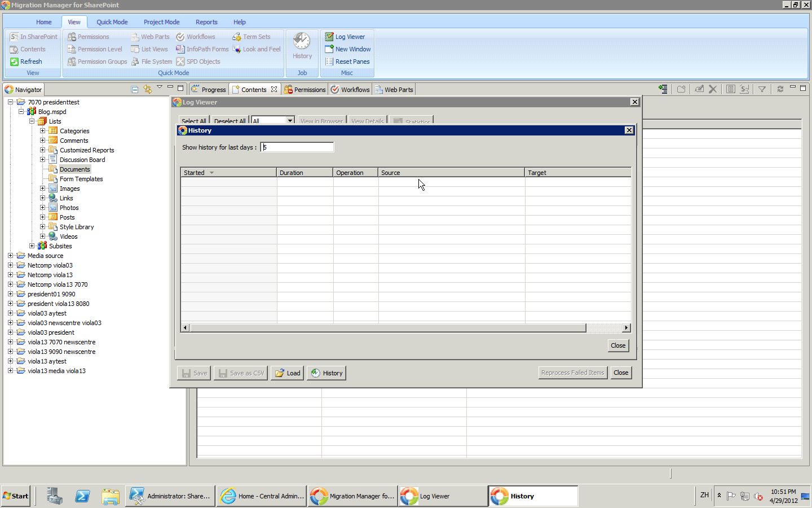Screen dimensions: 812x508
Task: Open the All filter dropdown in Log Viewer
Action: click(x=290, y=120)
